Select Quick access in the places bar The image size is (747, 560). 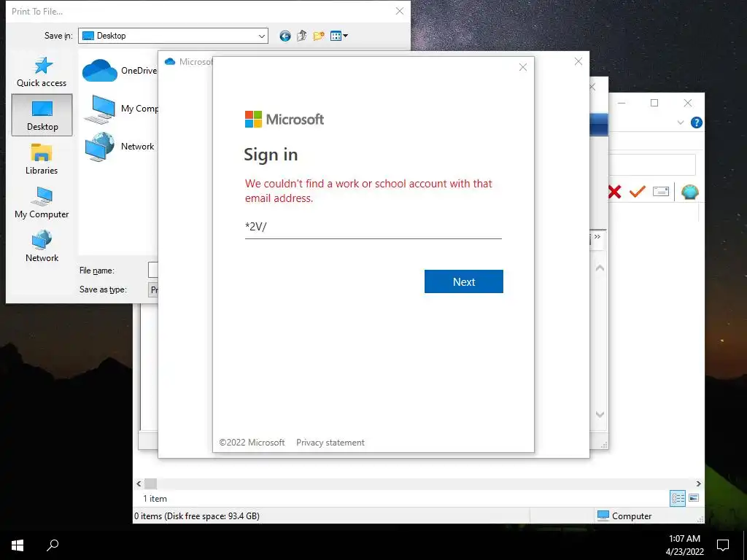(42, 72)
